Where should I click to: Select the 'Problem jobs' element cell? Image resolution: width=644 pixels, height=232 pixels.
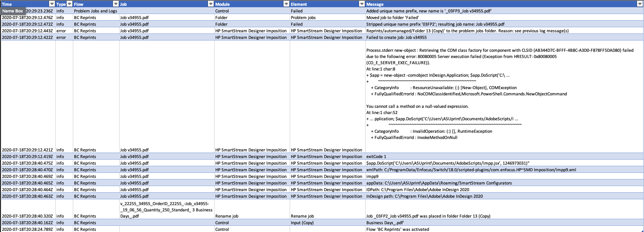303,18
